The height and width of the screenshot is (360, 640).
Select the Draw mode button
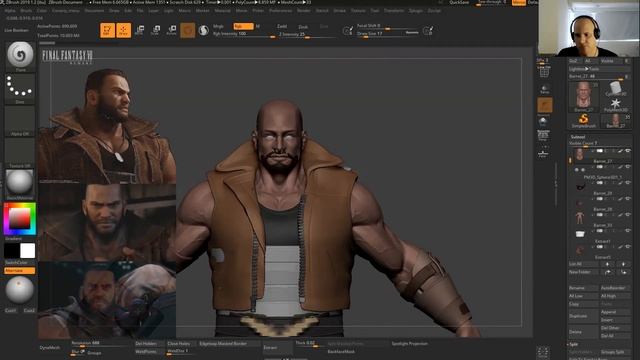123,30
